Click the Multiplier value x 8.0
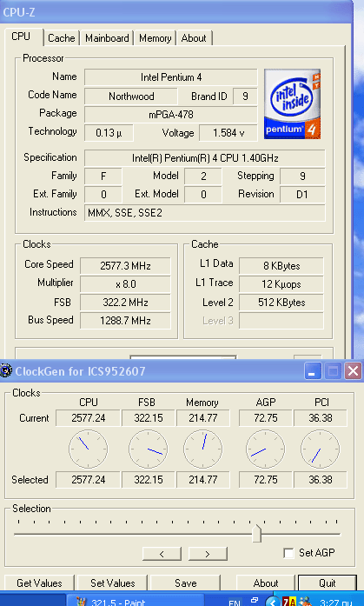This screenshot has height=606, width=364. (125, 284)
